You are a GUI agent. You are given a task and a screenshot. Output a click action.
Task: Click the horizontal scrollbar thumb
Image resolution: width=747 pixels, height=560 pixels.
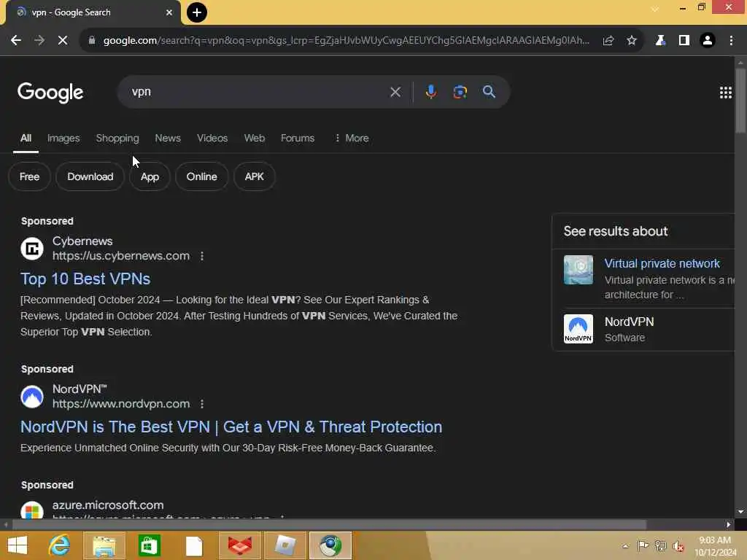pos(329,525)
